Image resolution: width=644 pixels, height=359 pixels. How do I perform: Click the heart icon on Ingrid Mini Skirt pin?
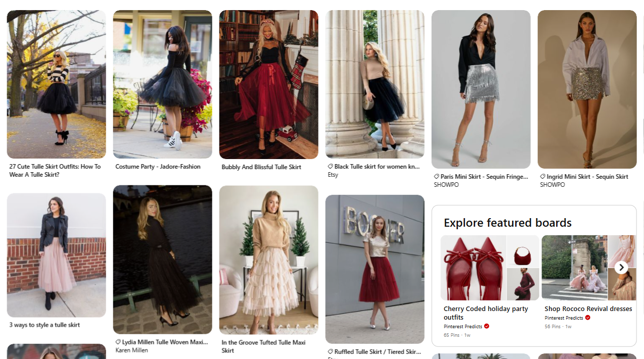click(x=542, y=176)
